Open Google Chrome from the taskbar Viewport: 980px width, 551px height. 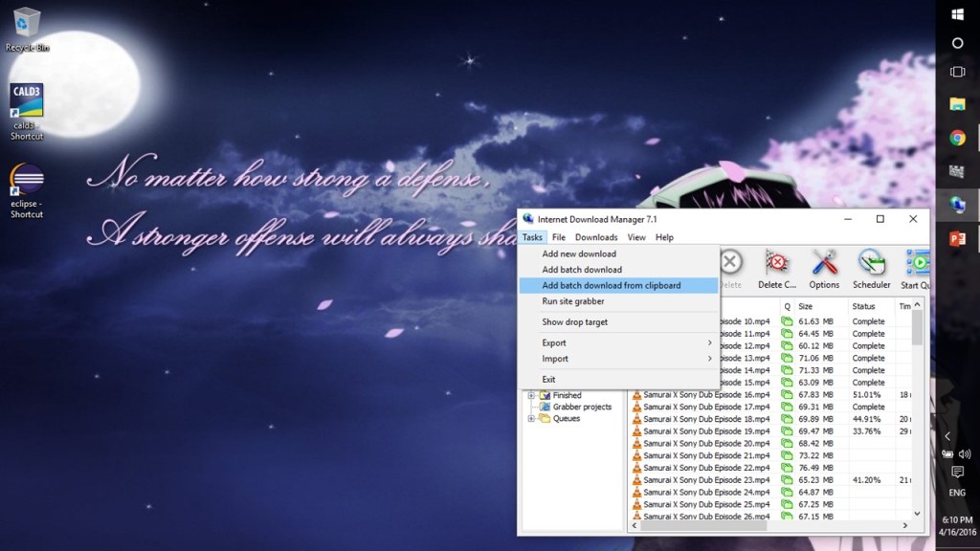pyautogui.click(x=957, y=138)
